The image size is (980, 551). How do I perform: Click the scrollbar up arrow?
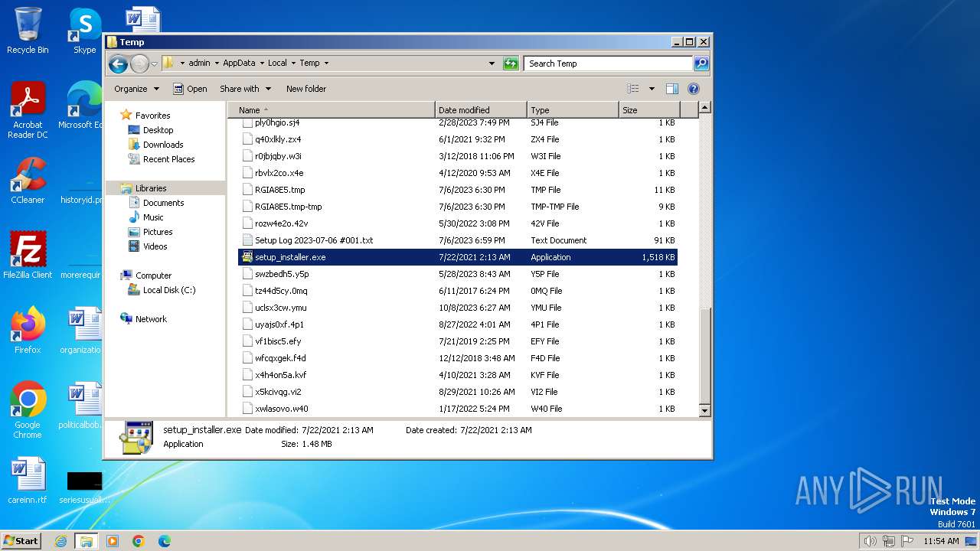[705, 108]
